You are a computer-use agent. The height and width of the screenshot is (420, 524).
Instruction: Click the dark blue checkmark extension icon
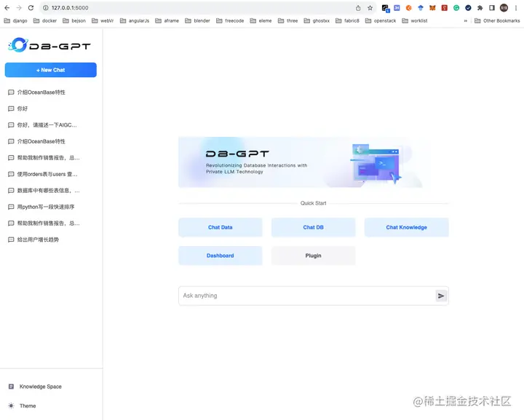pos(468,8)
